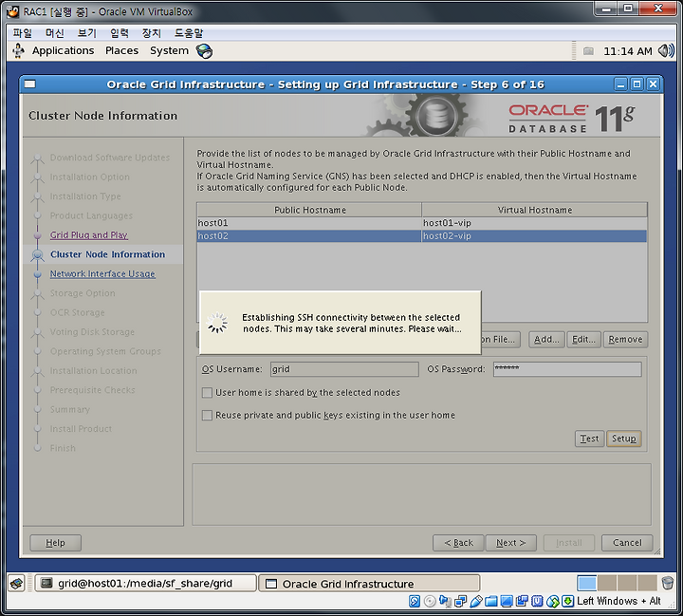Click the OS Password field
Image resolution: width=683 pixels, height=616 pixels.
click(x=567, y=369)
